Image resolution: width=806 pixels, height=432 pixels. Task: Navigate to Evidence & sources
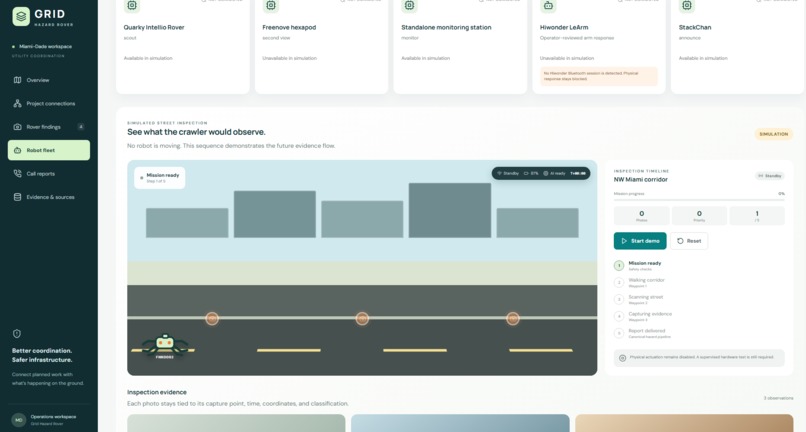tap(49, 197)
